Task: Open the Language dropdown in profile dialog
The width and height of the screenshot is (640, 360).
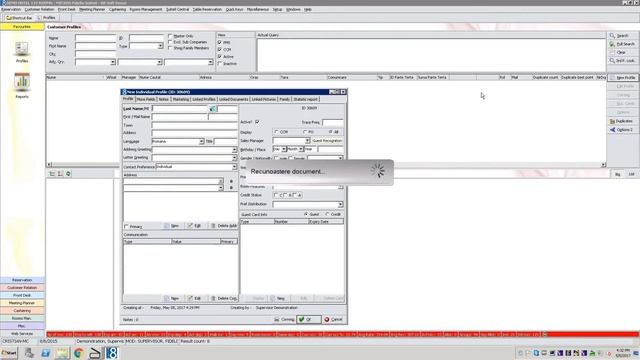Action: (x=201, y=141)
